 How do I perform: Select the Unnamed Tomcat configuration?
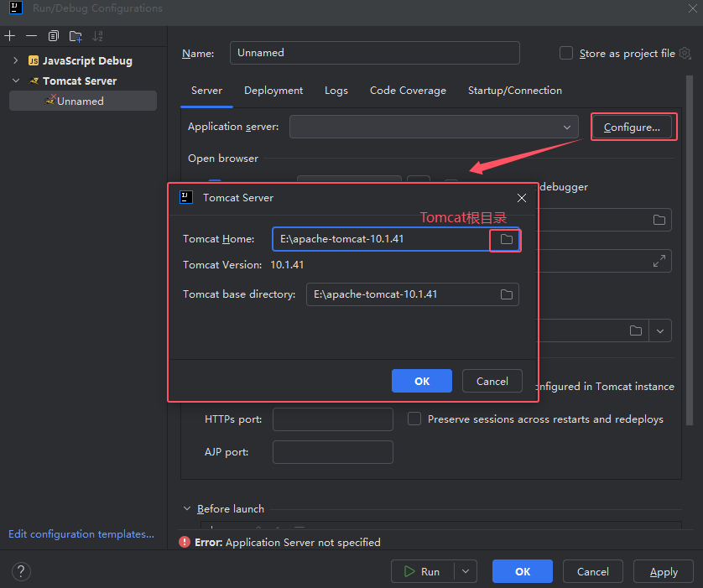point(83,101)
